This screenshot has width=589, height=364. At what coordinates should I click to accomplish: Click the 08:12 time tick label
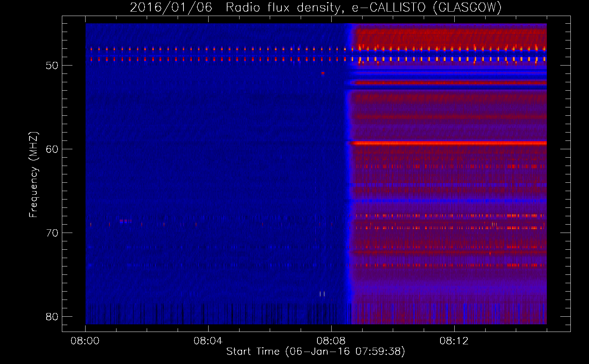(x=454, y=341)
